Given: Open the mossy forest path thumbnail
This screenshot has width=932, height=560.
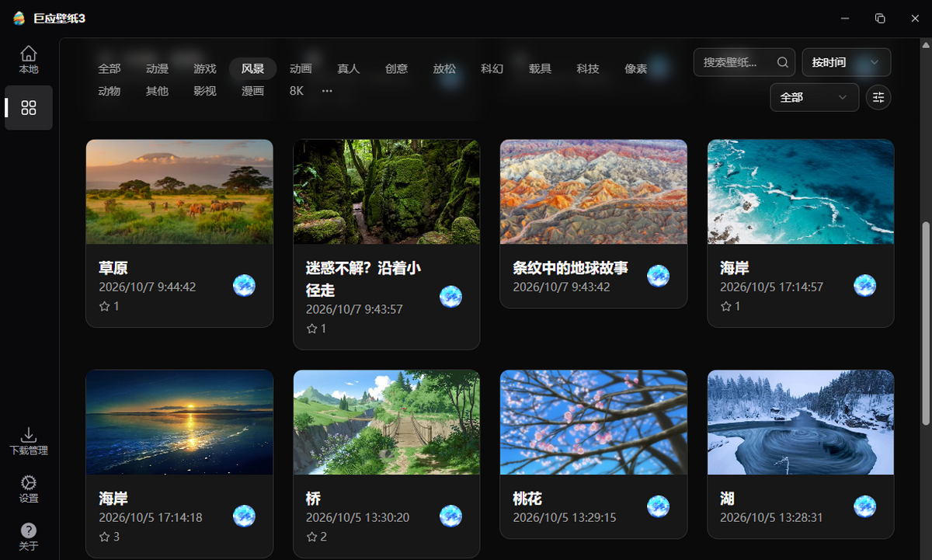Looking at the screenshot, I should click(x=387, y=192).
